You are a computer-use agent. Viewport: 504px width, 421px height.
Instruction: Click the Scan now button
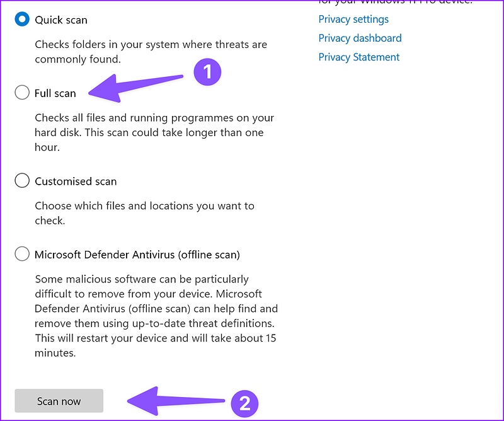click(59, 401)
